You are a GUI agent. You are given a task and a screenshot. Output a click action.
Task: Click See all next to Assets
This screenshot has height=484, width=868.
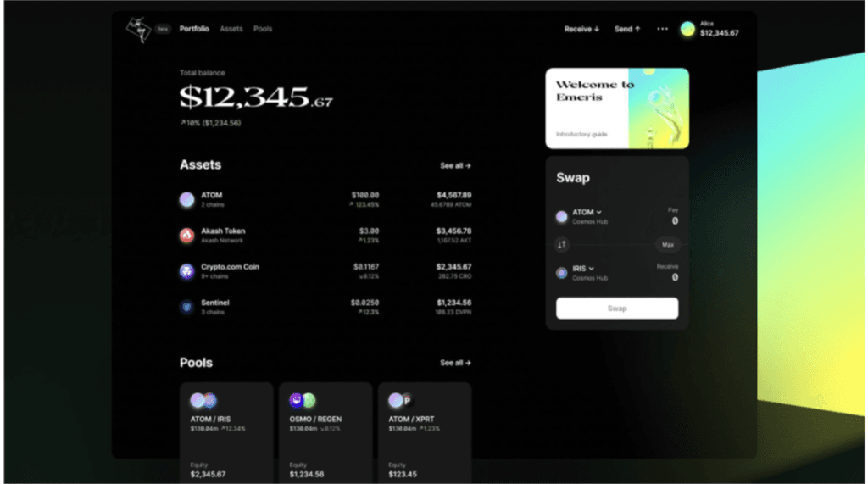point(455,165)
